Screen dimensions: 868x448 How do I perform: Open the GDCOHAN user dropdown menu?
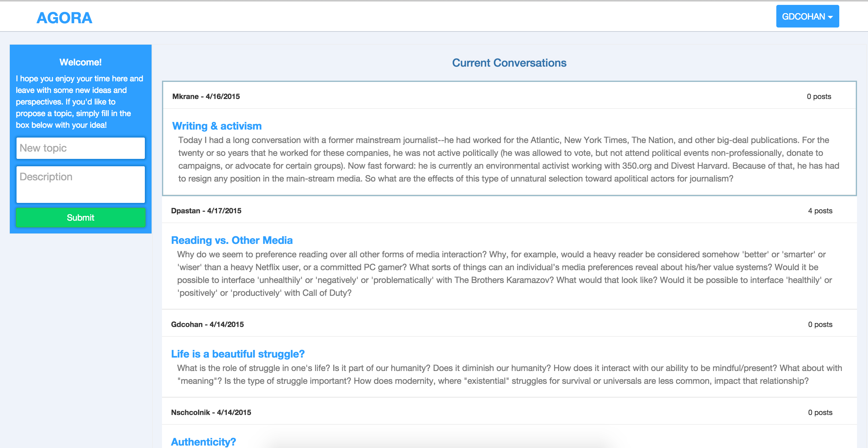(x=807, y=17)
